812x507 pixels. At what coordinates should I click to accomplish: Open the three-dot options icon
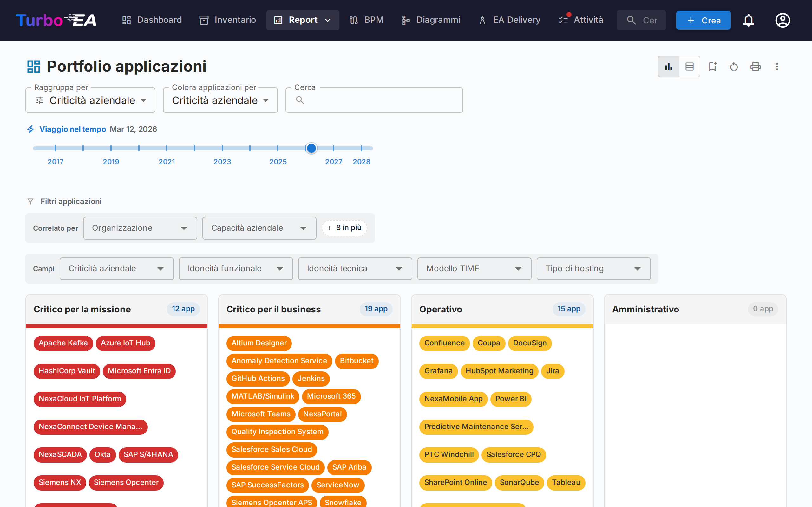click(777, 67)
